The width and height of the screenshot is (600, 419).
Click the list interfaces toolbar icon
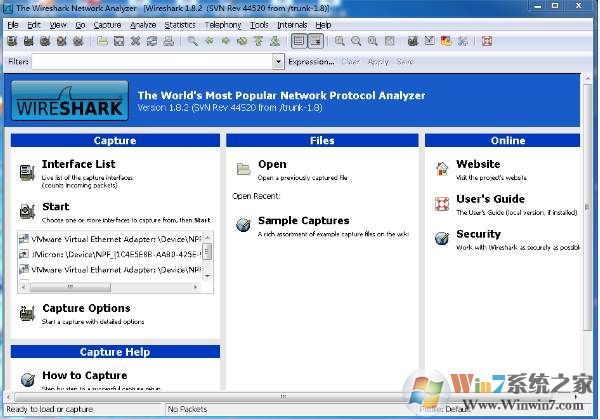[12, 41]
